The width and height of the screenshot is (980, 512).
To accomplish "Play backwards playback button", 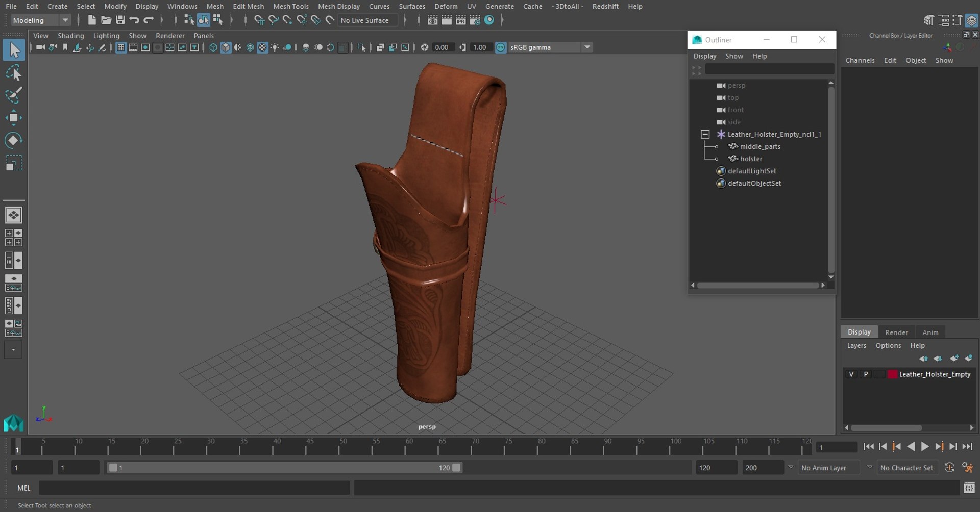I will [911, 447].
